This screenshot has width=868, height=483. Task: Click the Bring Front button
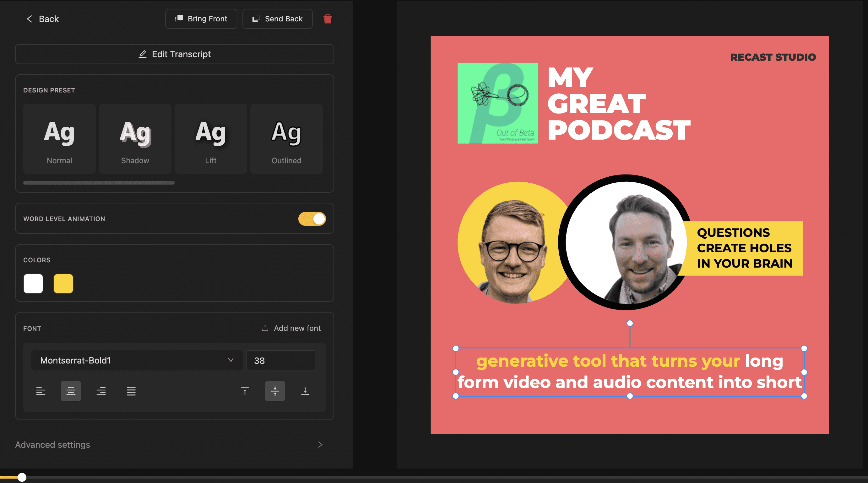201,19
